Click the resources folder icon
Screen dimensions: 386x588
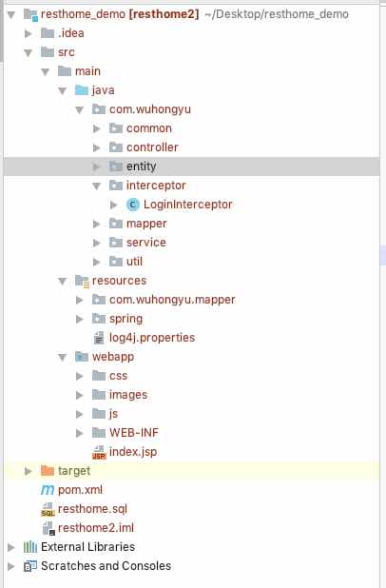pos(82,281)
